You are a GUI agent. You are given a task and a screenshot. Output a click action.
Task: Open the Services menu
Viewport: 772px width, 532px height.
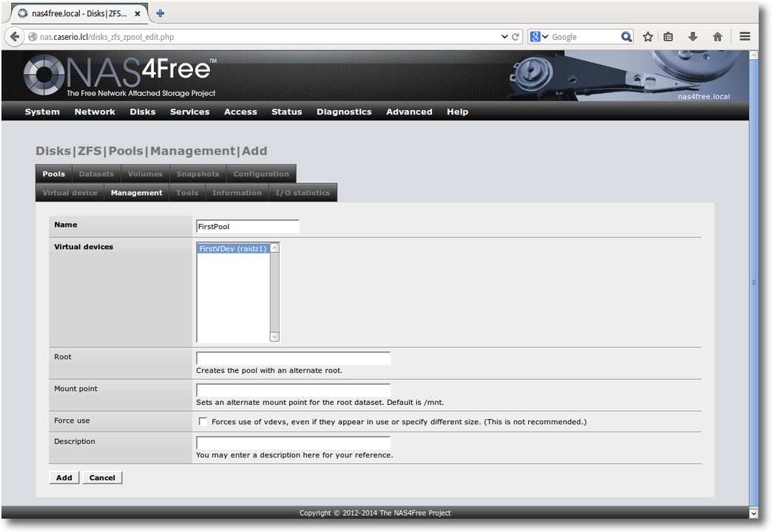[x=189, y=112]
